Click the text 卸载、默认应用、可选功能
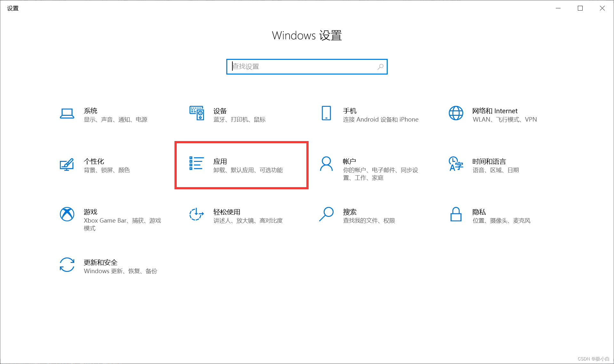This screenshot has height=364, width=614. pyautogui.click(x=248, y=170)
